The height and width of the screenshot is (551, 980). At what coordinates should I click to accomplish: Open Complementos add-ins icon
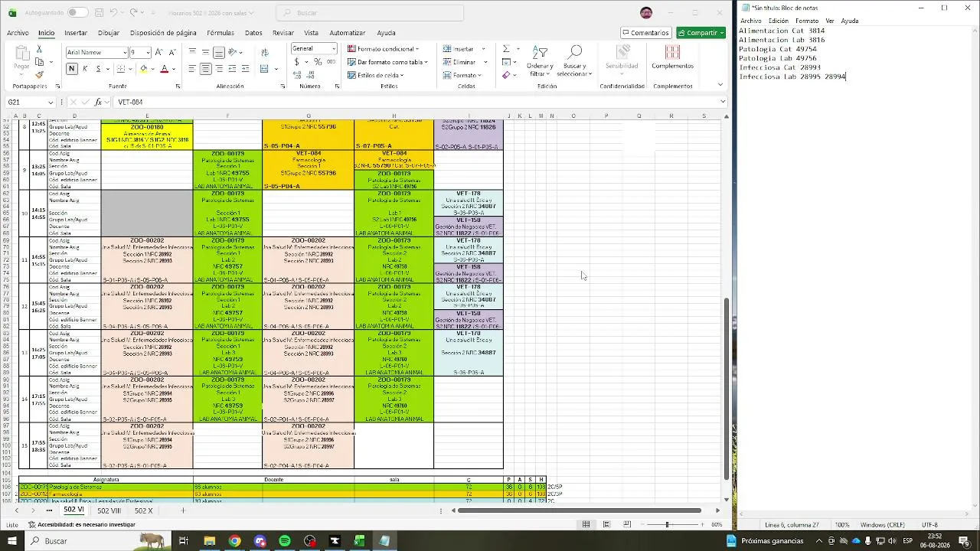click(672, 57)
